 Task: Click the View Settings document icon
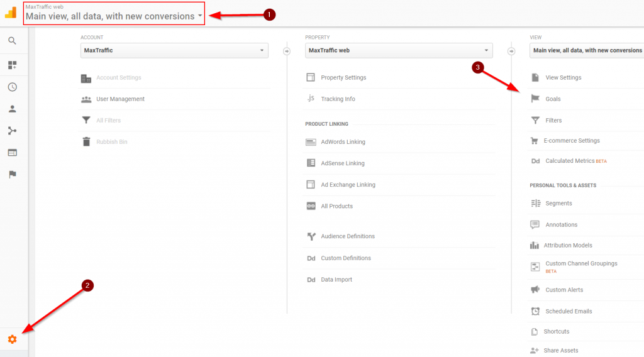pyautogui.click(x=535, y=77)
